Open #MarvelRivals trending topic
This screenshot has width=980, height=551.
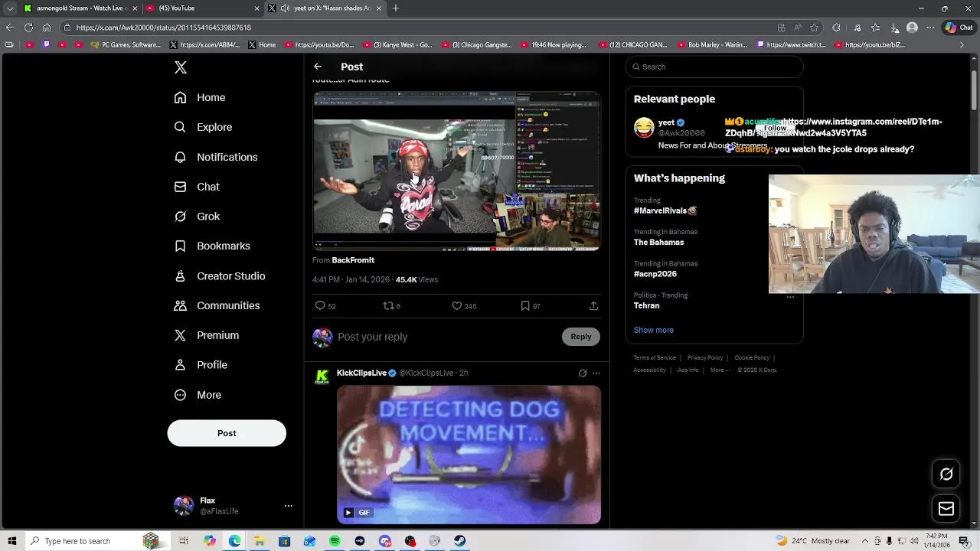pyautogui.click(x=665, y=210)
